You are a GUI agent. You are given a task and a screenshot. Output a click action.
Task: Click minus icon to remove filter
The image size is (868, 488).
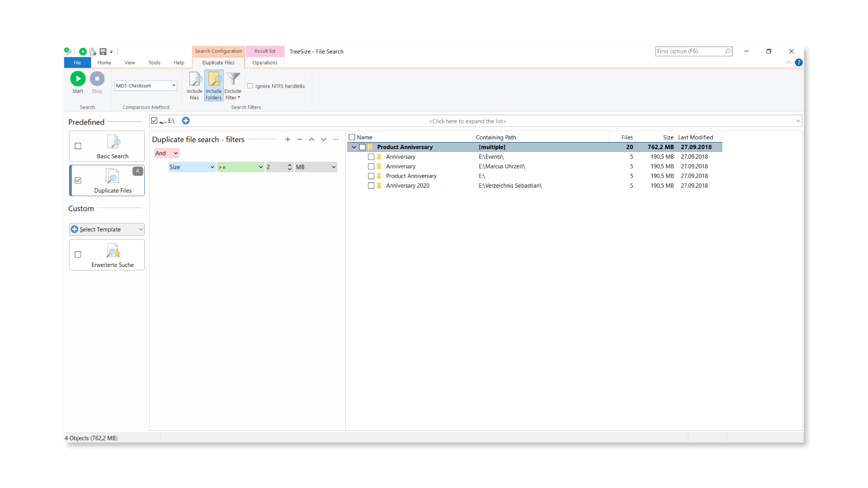pos(300,140)
